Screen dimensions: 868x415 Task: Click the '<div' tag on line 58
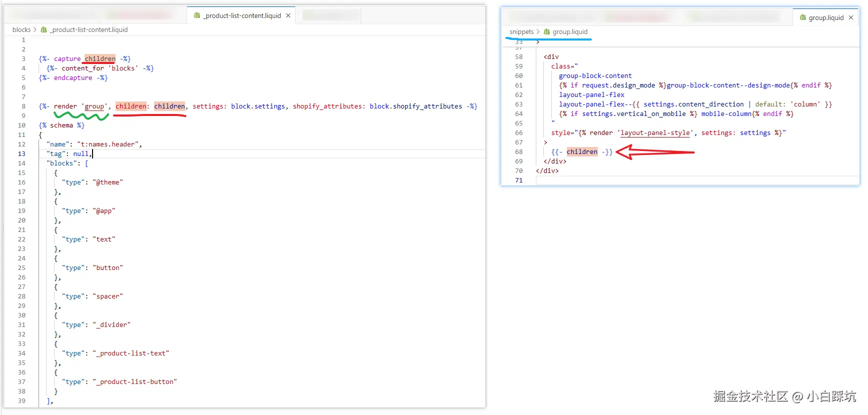pos(551,56)
